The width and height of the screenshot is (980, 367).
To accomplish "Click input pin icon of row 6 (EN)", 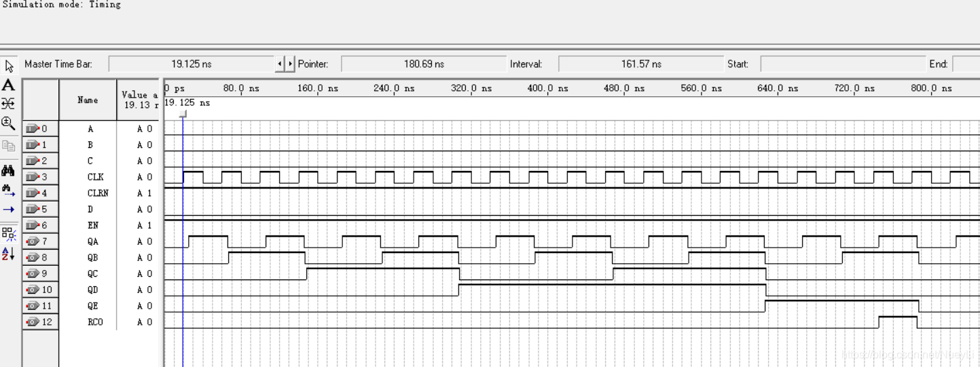I will pos(33,225).
